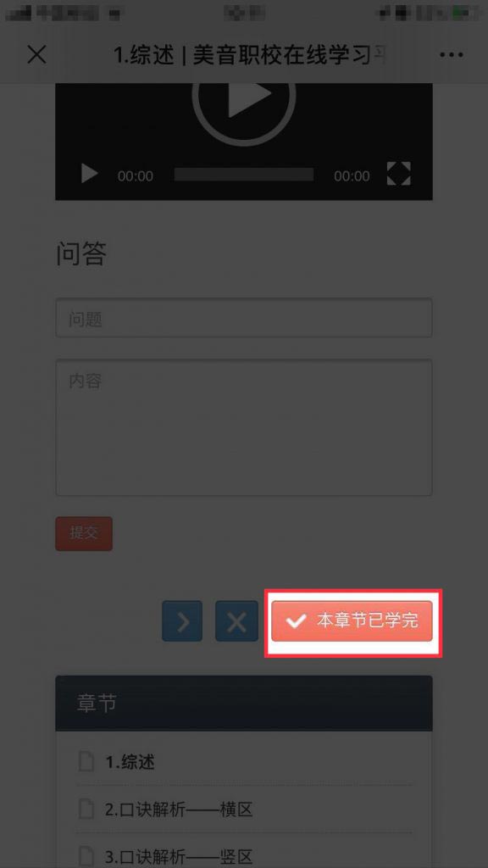This screenshot has height=868, width=488.
Task: Open chapter 1.综述
Action: tap(130, 762)
